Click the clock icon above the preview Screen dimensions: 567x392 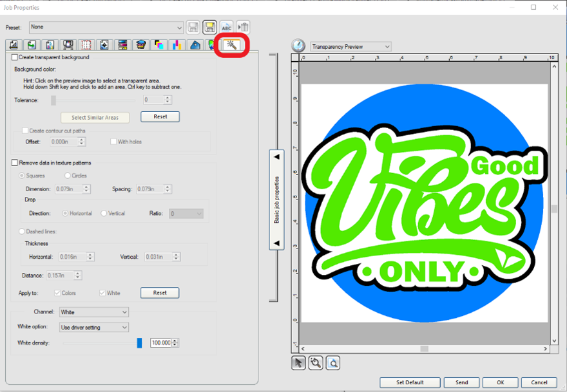point(298,46)
